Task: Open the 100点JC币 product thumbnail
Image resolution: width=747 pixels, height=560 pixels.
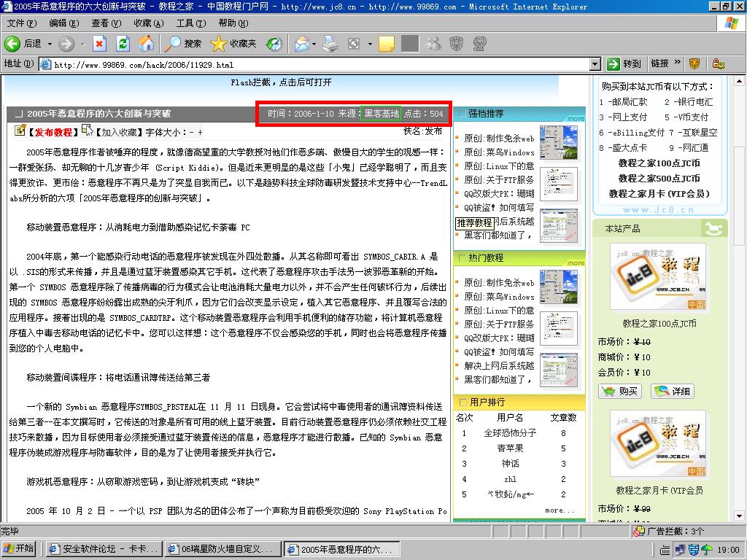Action: (x=659, y=277)
